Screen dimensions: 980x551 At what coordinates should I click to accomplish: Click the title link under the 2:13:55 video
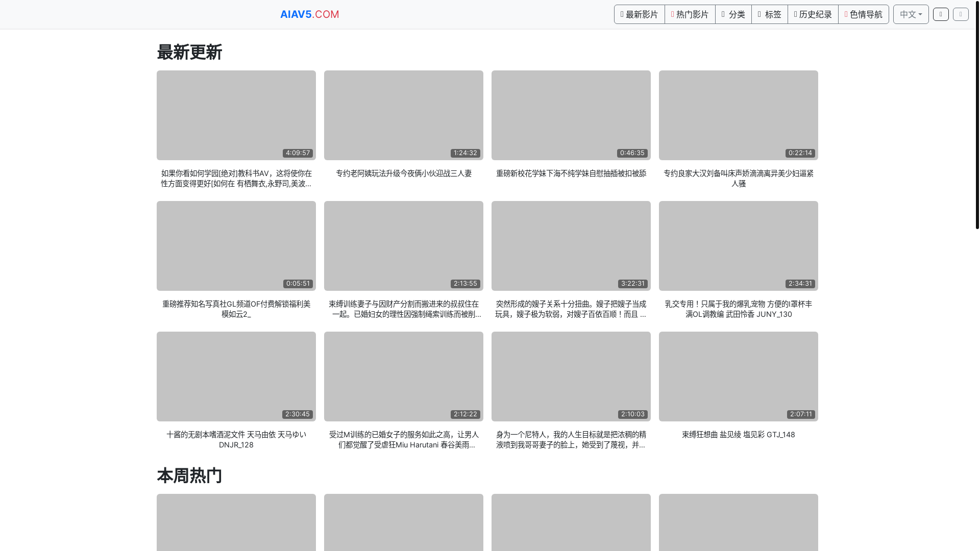404,309
